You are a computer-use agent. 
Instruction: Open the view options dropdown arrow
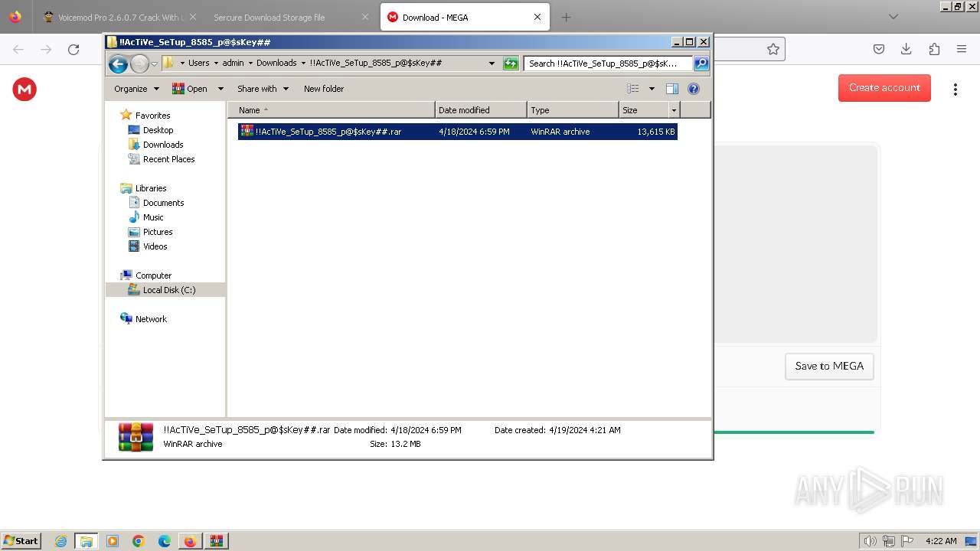[652, 89]
